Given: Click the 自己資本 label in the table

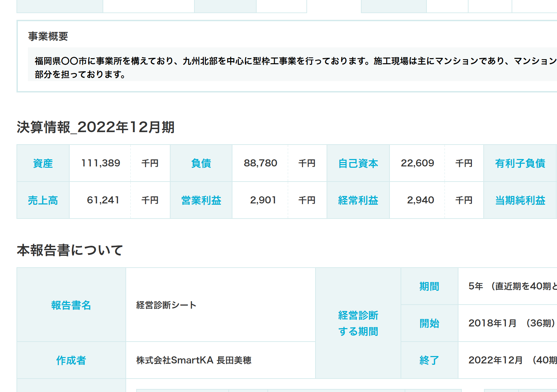Looking at the screenshot, I should [358, 163].
